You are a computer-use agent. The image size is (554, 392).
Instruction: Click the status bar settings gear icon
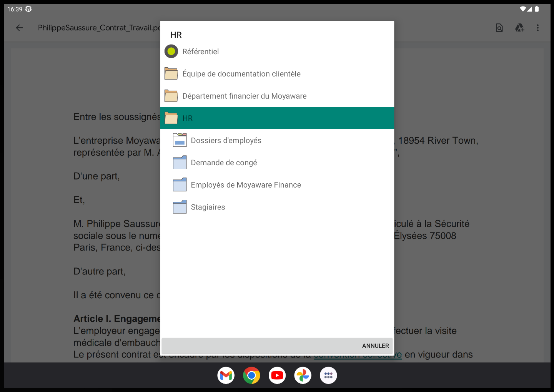pyautogui.click(x=28, y=9)
